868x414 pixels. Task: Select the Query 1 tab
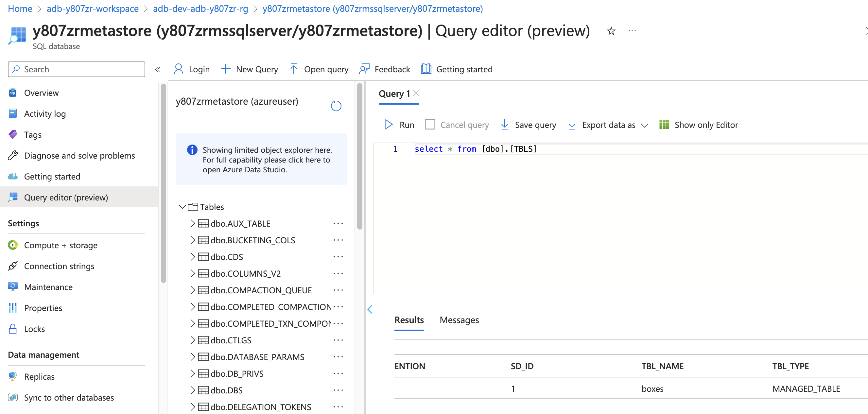tap(394, 93)
